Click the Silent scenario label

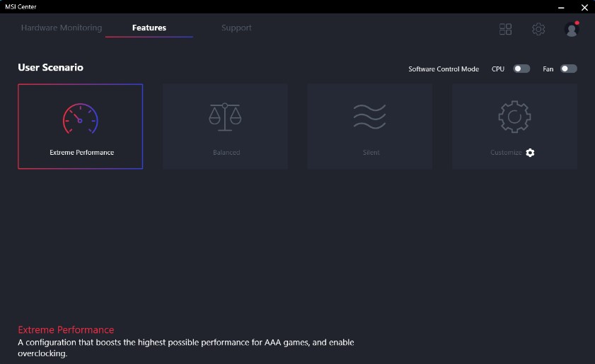[x=371, y=153]
